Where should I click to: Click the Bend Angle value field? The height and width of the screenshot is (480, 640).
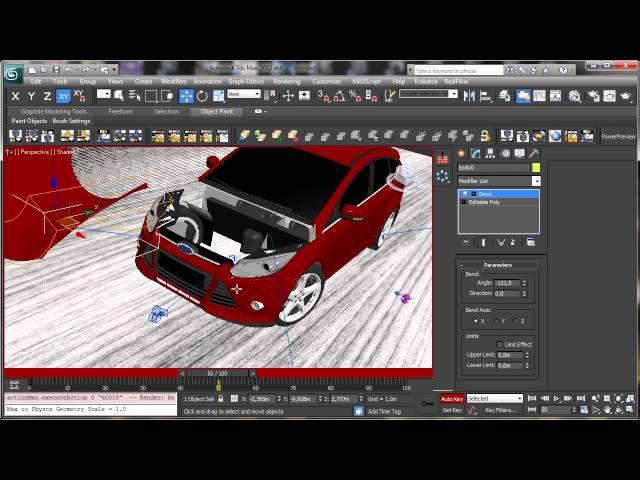point(507,283)
